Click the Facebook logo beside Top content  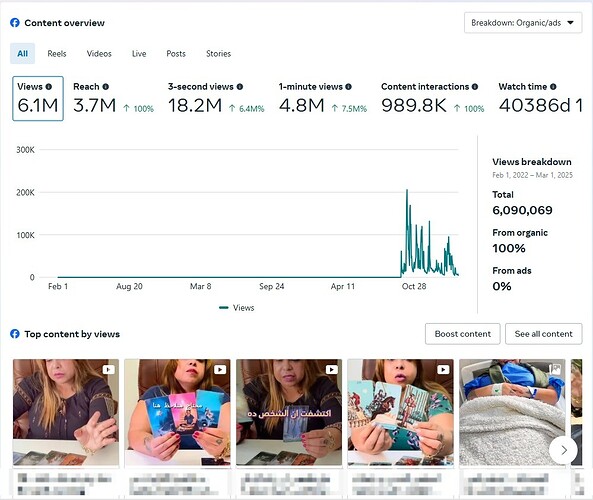15,334
